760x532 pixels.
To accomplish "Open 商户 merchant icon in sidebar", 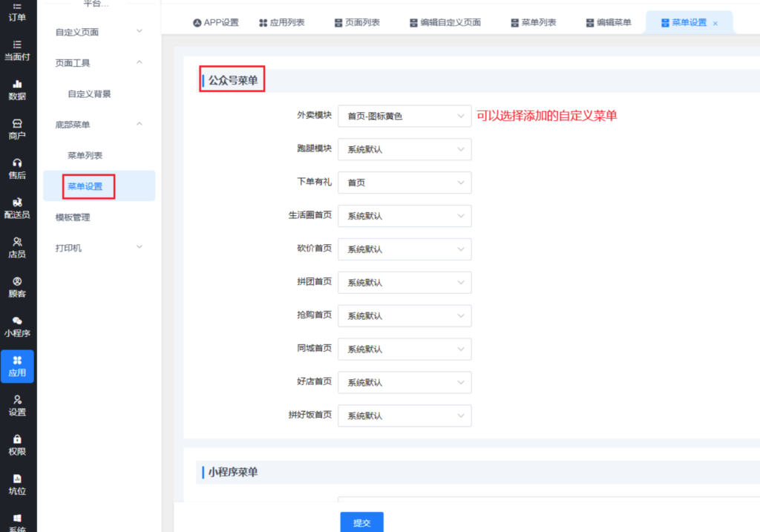I will (x=17, y=124).
